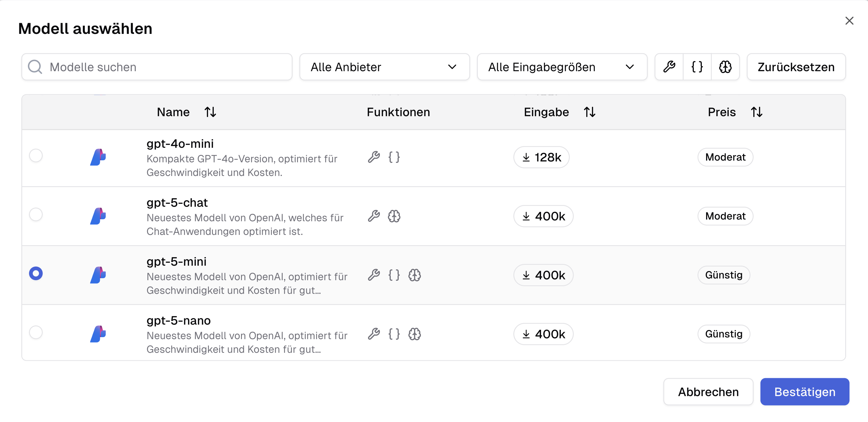Open the Alle Eingabegrößen dropdown

(562, 67)
